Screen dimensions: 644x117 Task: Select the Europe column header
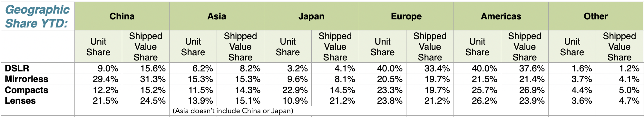(x=406, y=16)
